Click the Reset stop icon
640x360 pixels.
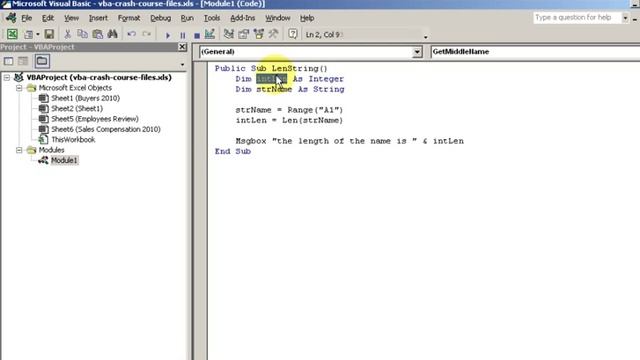(197, 35)
